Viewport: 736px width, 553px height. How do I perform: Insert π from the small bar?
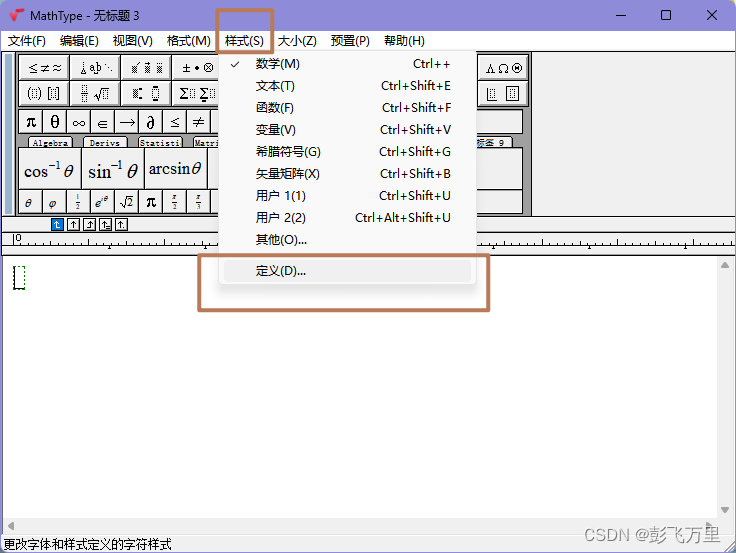[x=151, y=202]
